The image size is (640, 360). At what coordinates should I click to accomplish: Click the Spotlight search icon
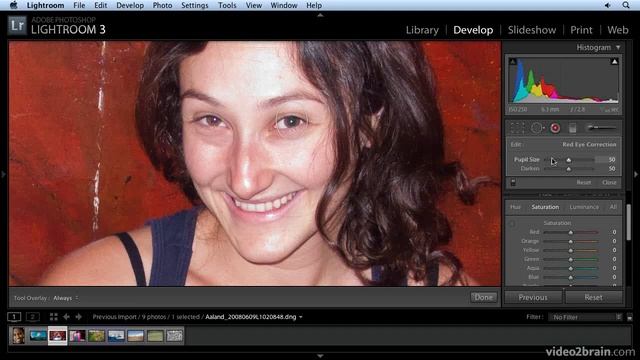[x=626, y=5]
